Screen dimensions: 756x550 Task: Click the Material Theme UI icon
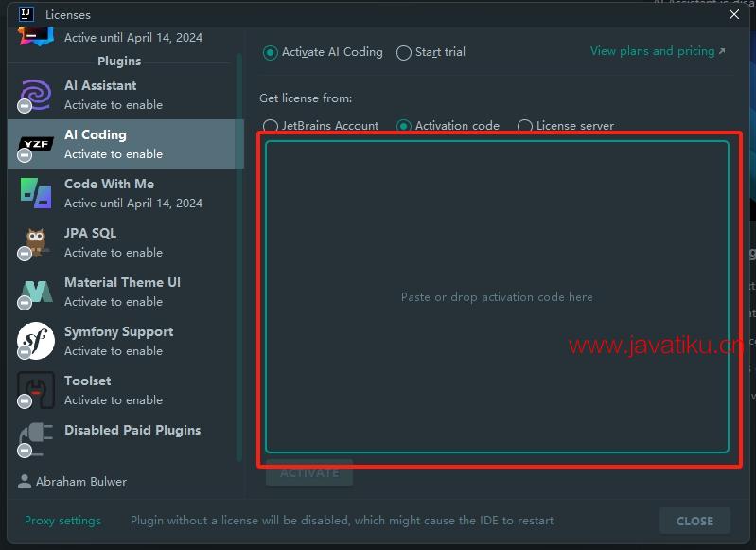point(37,292)
